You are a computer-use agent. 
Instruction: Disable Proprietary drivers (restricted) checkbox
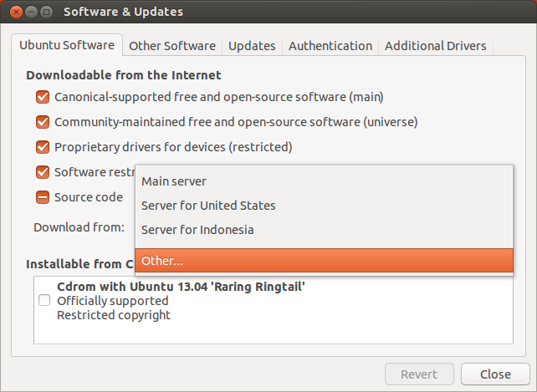43,147
